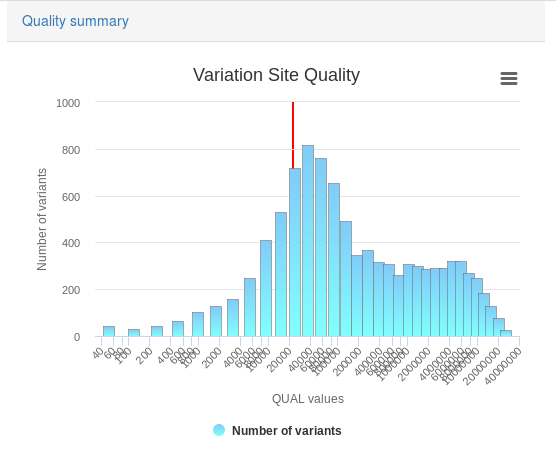Click the bar directly below the red line
Viewport: 556px width, 450px height.
point(295,252)
